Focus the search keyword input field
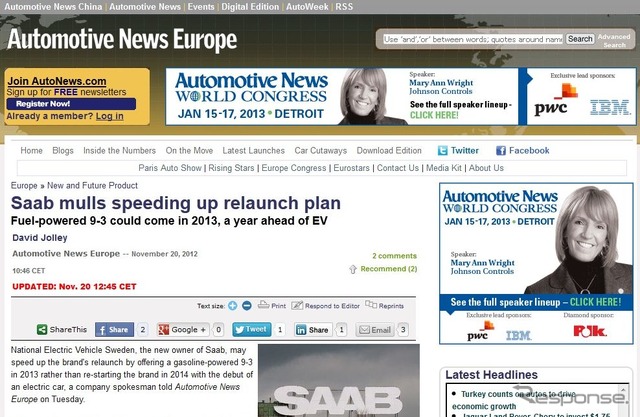Viewport: 640px width, 417px height. click(473, 39)
